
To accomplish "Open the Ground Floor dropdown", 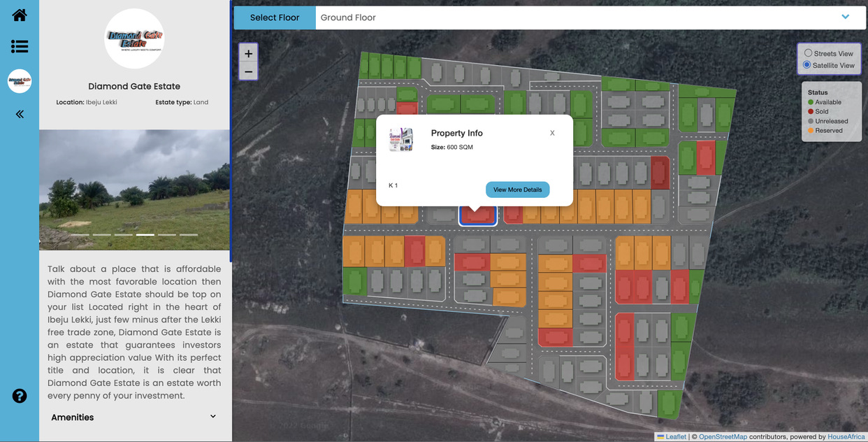I will (x=580, y=17).
